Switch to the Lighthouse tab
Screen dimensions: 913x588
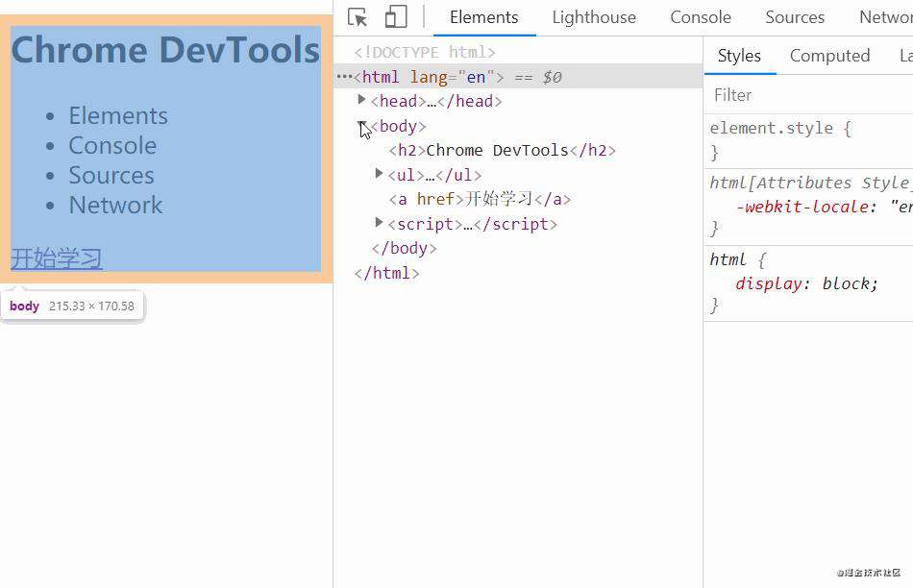[x=594, y=17]
